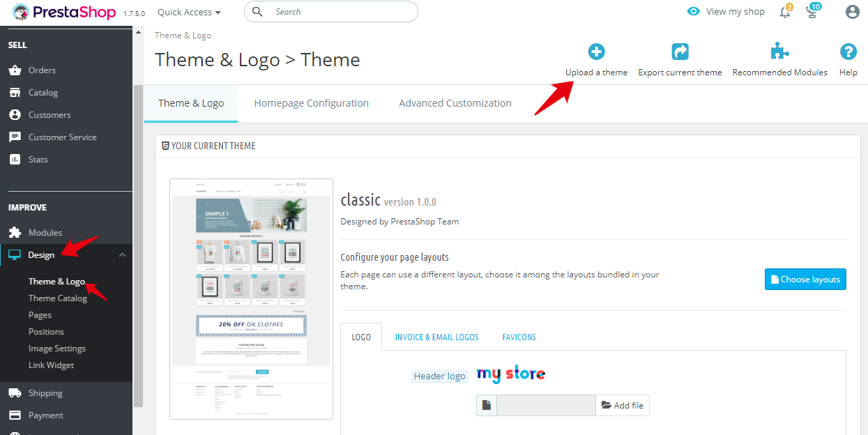Click the file icon beside the logo field
This screenshot has width=868, height=435.
pos(487,406)
